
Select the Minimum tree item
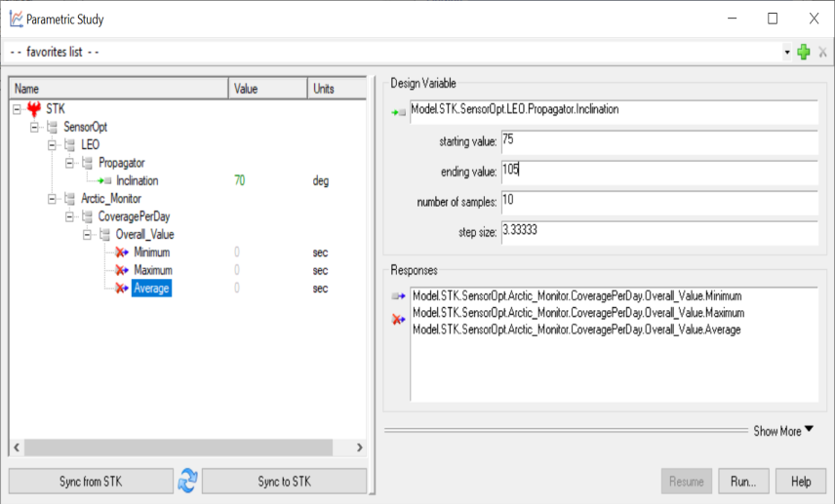152,252
